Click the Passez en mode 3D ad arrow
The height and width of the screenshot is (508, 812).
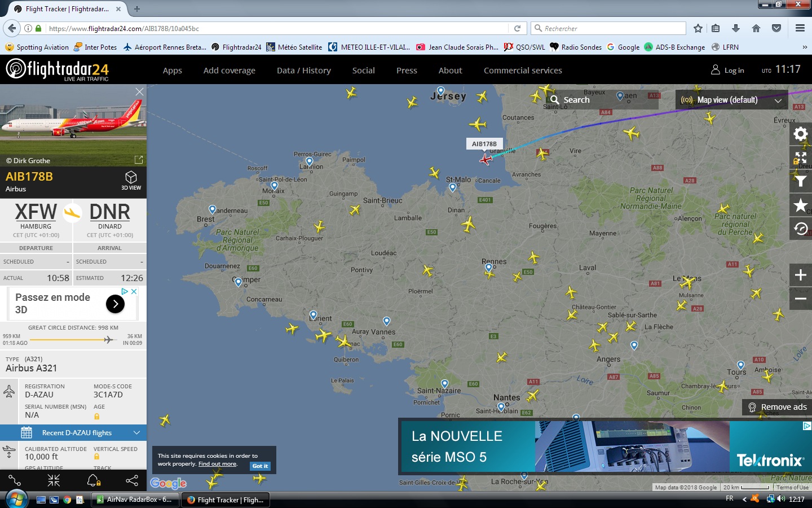click(115, 304)
